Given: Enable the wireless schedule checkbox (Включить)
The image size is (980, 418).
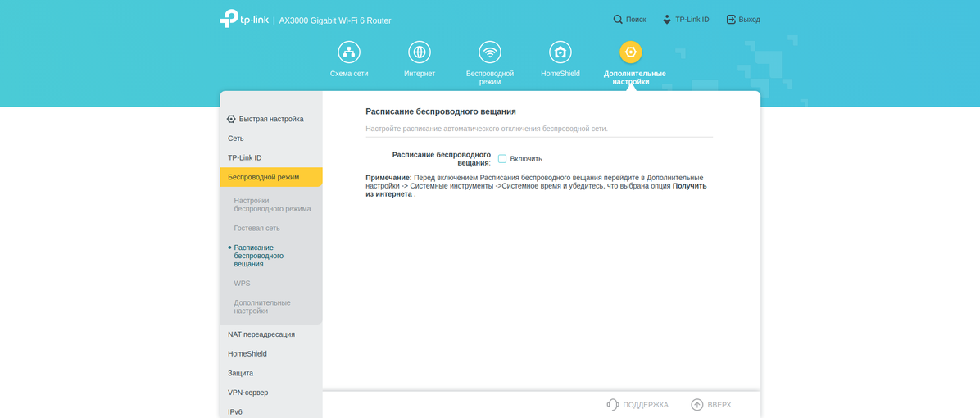Looking at the screenshot, I should point(502,159).
